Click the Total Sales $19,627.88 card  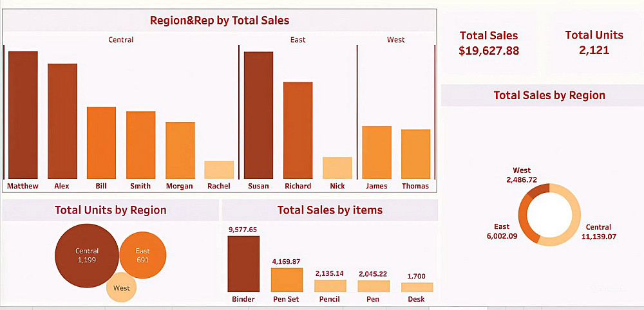pyautogui.click(x=488, y=44)
